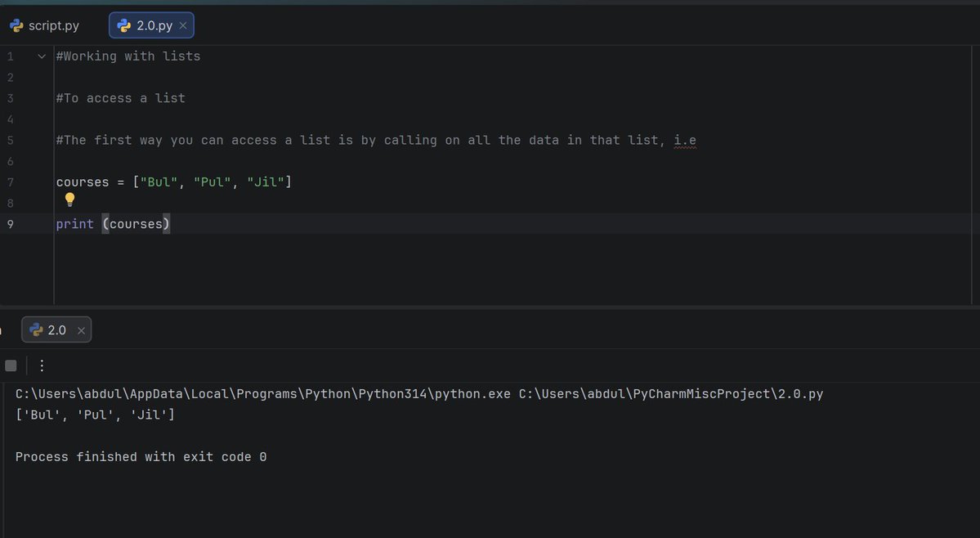Click the underlined 'i.e' word on line 5
This screenshot has width=980, height=538.
click(x=685, y=141)
